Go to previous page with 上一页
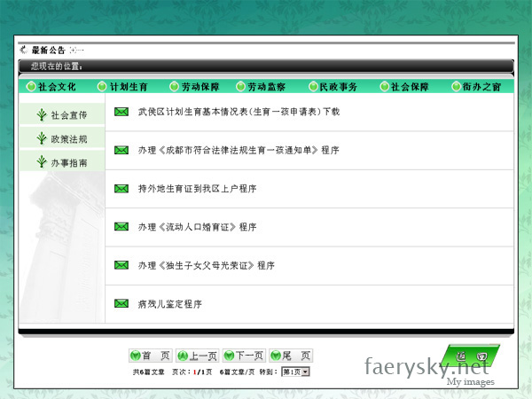The height and width of the screenshot is (399, 532). pos(197,356)
